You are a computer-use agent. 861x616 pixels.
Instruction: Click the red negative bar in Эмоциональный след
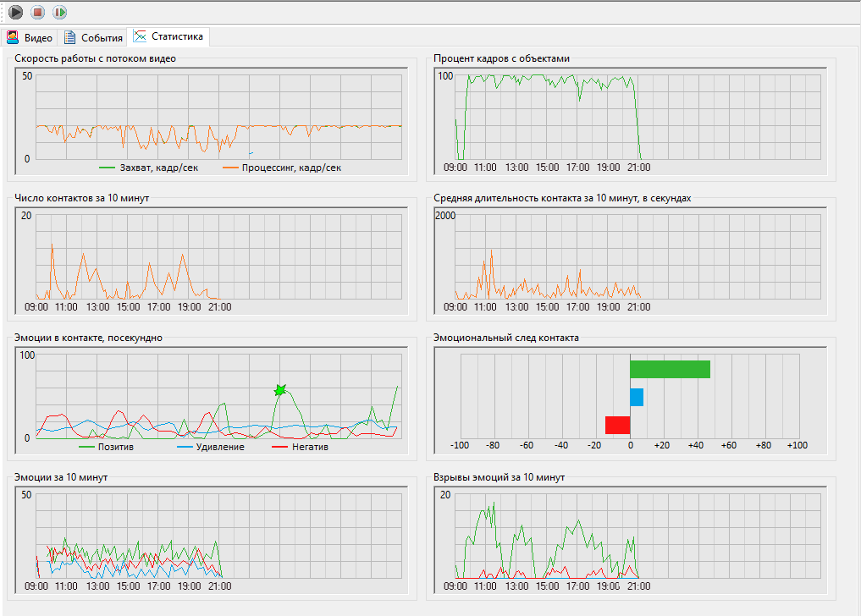pyautogui.click(x=617, y=425)
